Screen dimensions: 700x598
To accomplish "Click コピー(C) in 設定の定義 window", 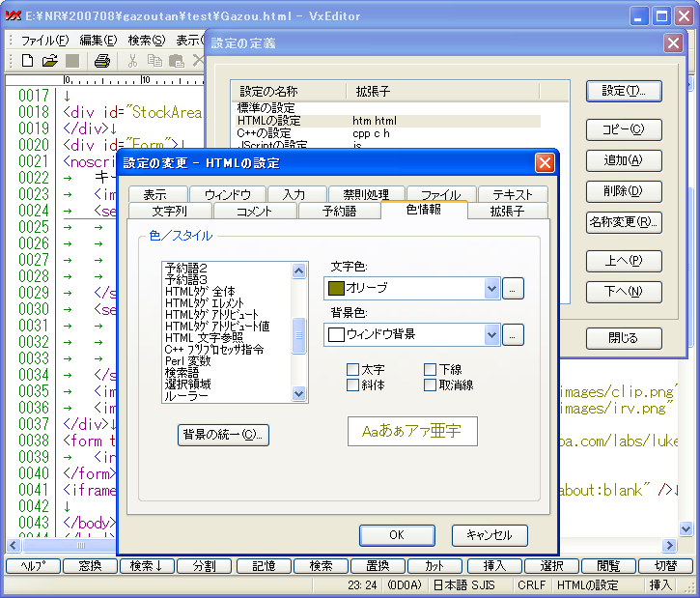I will tap(624, 129).
